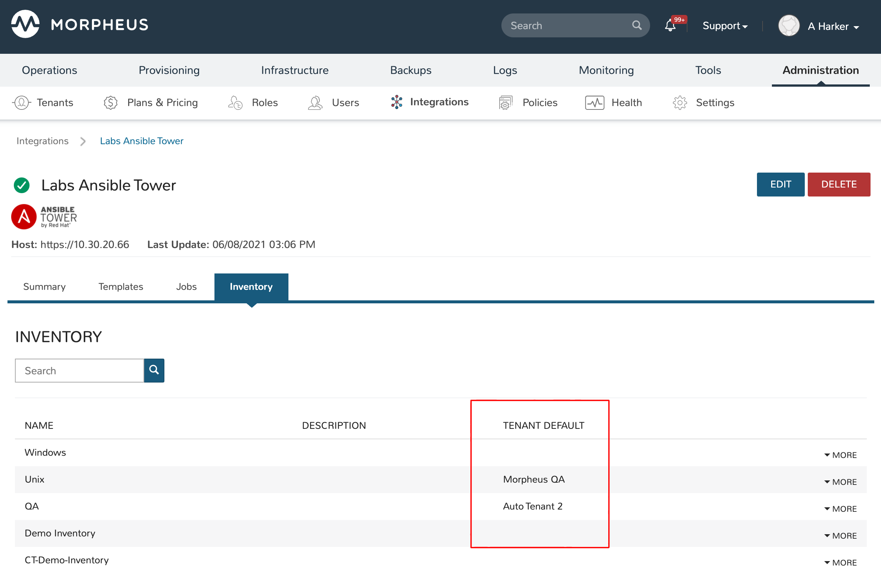The image size is (881, 588).
Task: Open the Infrastructure main menu
Action: 295,70
